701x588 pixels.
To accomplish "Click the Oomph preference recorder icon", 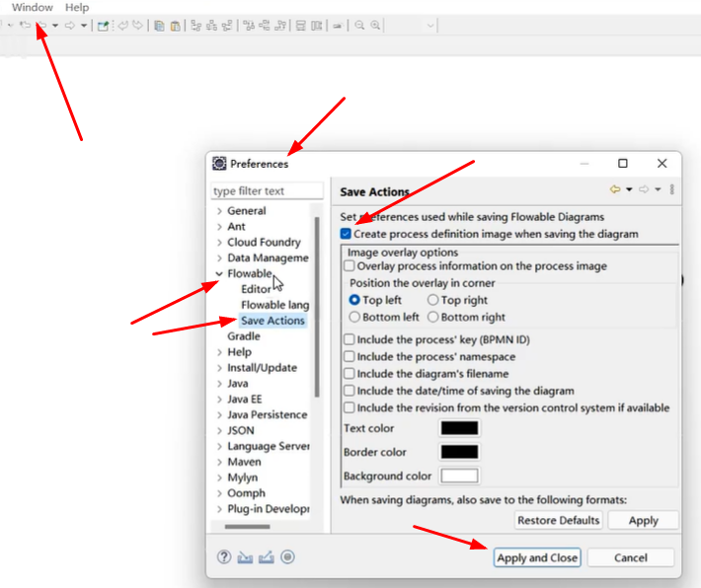I will tap(287, 557).
